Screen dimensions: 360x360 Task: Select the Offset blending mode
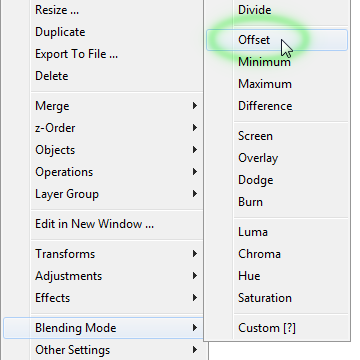click(277, 40)
